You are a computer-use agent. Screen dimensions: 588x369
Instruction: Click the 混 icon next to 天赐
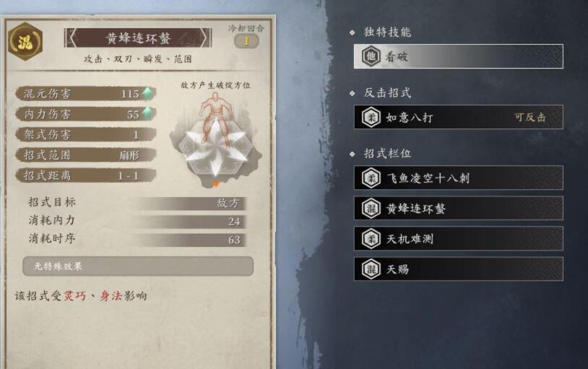tap(371, 269)
